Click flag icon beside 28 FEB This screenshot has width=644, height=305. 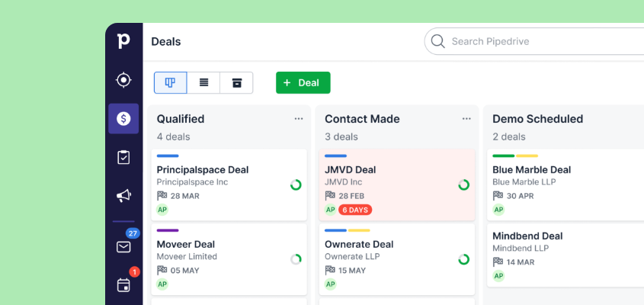tap(330, 196)
